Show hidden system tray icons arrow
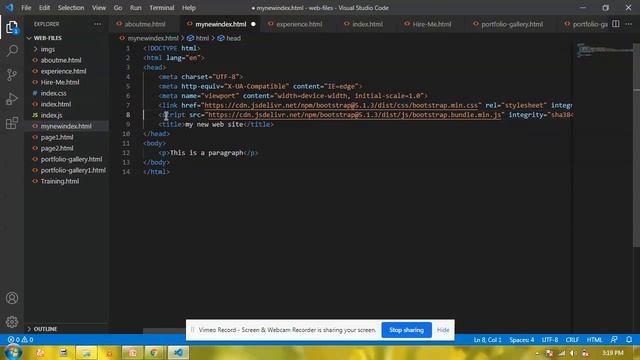Screen dimensions: 640x360 [537, 353]
